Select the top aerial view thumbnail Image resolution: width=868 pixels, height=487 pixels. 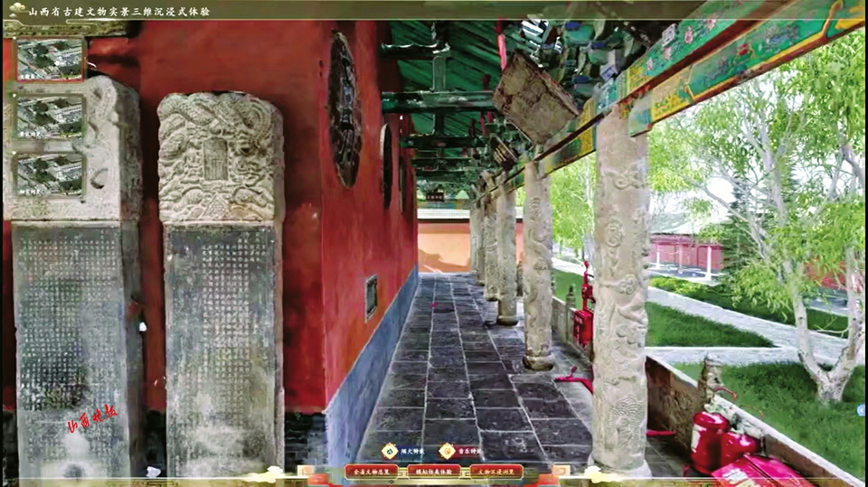pyautogui.click(x=50, y=59)
